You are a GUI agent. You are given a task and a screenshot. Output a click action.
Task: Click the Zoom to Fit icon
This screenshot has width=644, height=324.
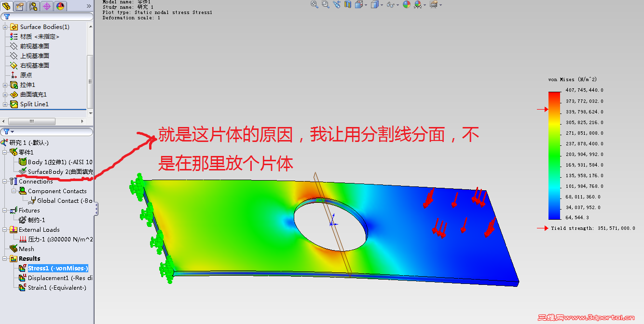tap(315, 4)
